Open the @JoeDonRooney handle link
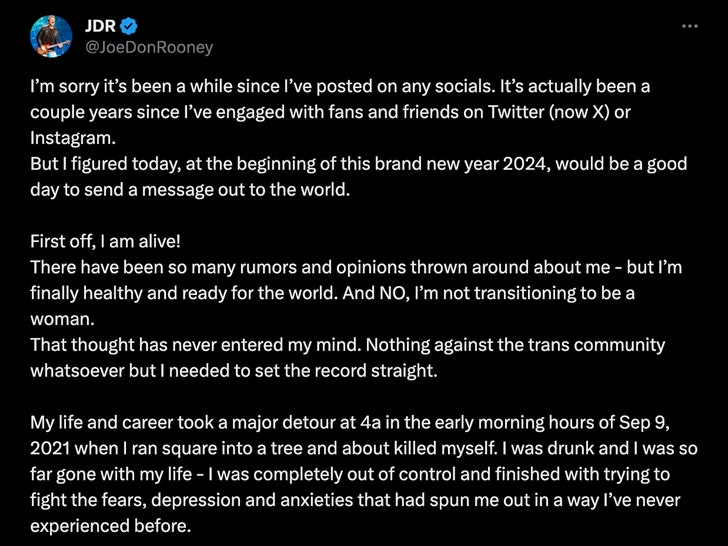The image size is (728, 546). coord(149,47)
